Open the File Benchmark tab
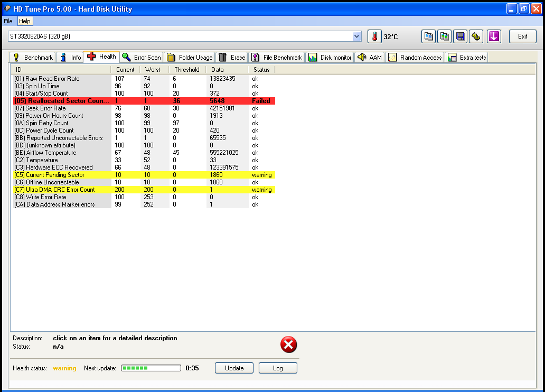Image resolution: width=545 pixels, height=392 pixels. (x=277, y=58)
